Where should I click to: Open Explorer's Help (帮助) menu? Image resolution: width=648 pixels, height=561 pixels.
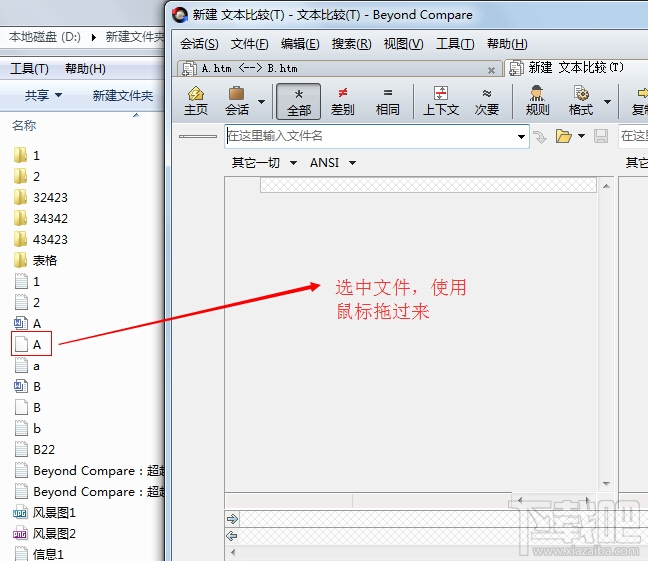pos(85,69)
